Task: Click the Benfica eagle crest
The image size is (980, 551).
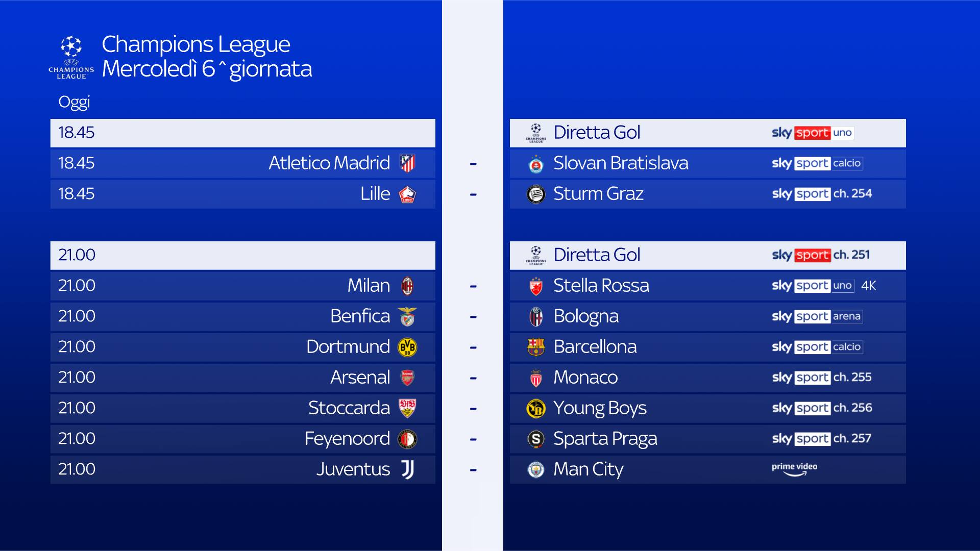Action: tap(407, 316)
